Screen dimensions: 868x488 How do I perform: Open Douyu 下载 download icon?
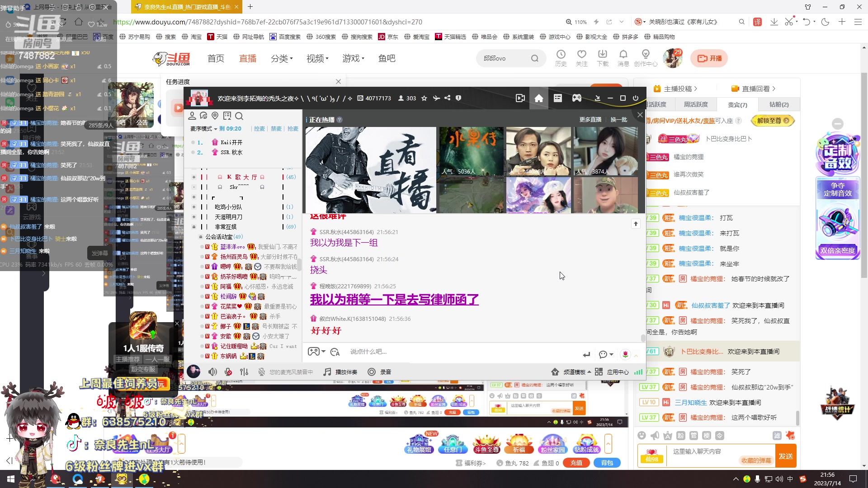pos(603,59)
